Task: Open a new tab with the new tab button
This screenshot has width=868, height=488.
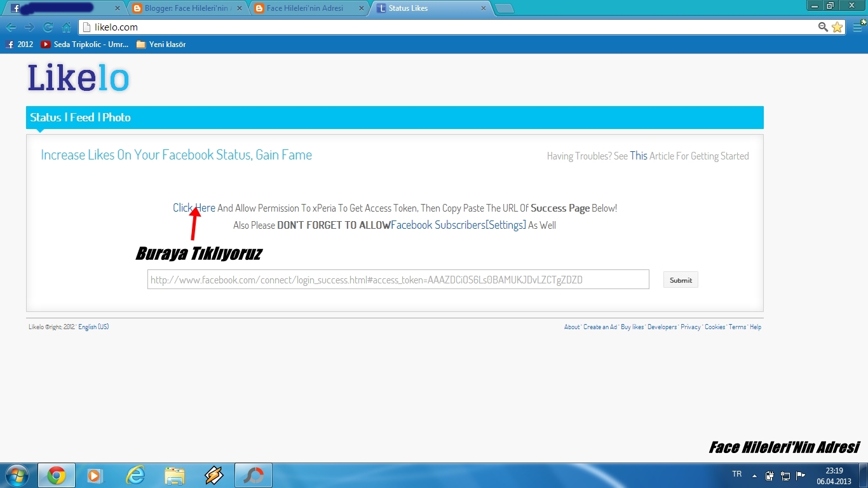Action: coord(505,8)
